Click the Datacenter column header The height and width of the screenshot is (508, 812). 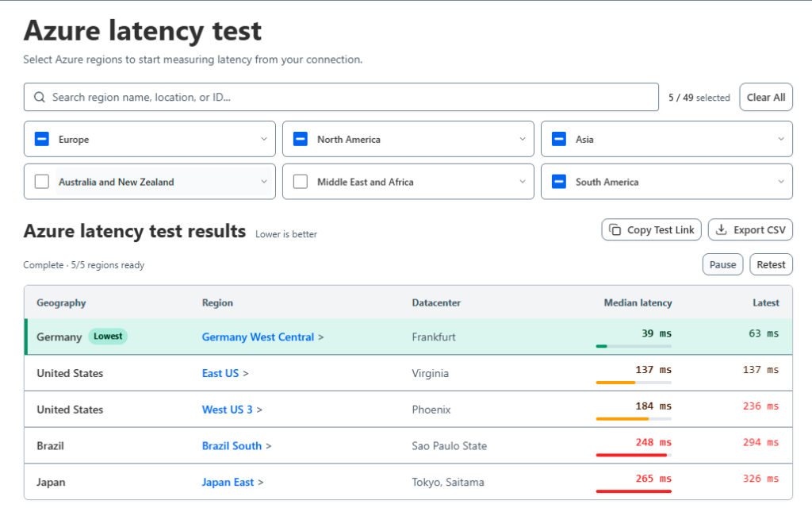436,302
